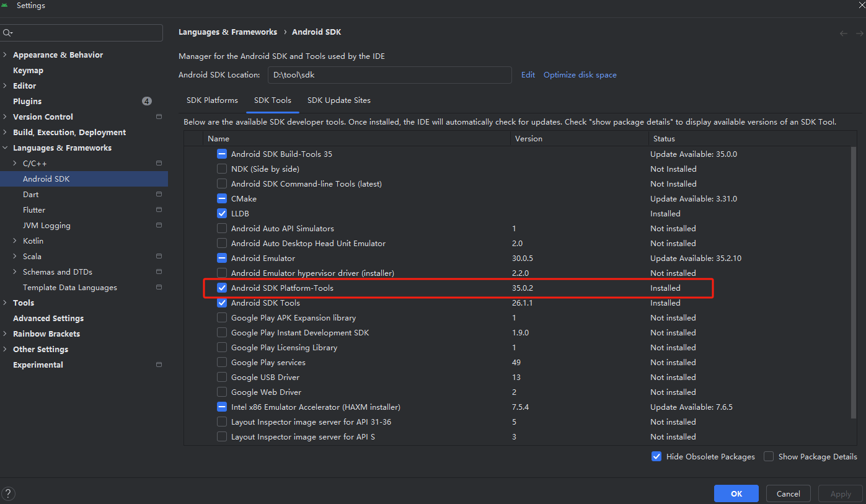
Task: Click the SDK tools list scrollbar
Action: (853, 285)
